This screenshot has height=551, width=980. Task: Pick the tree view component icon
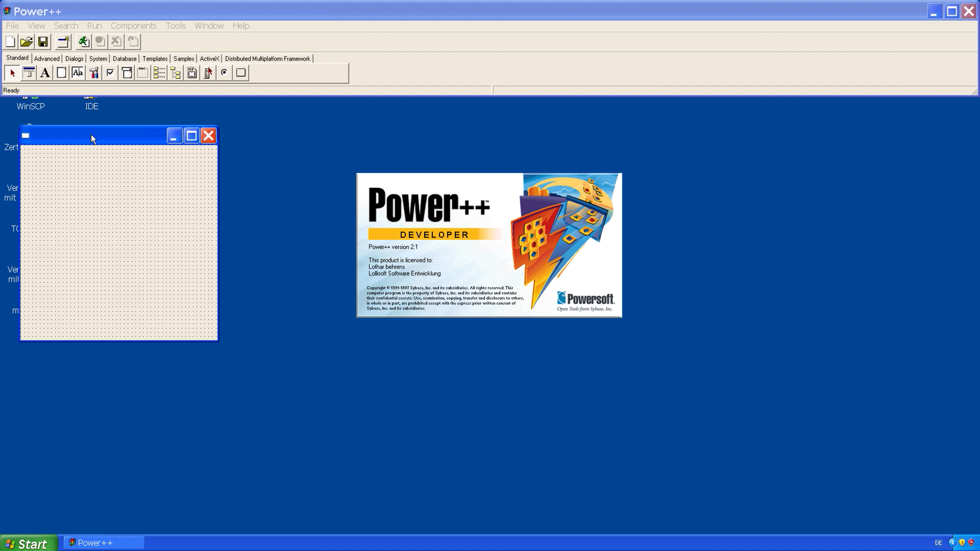pyautogui.click(x=176, y=73)
